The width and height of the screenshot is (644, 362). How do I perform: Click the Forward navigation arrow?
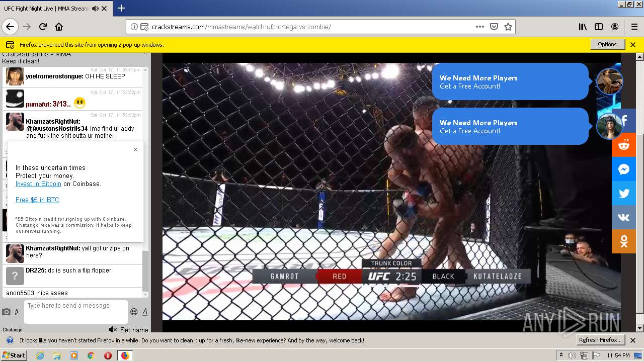point(27,27)
